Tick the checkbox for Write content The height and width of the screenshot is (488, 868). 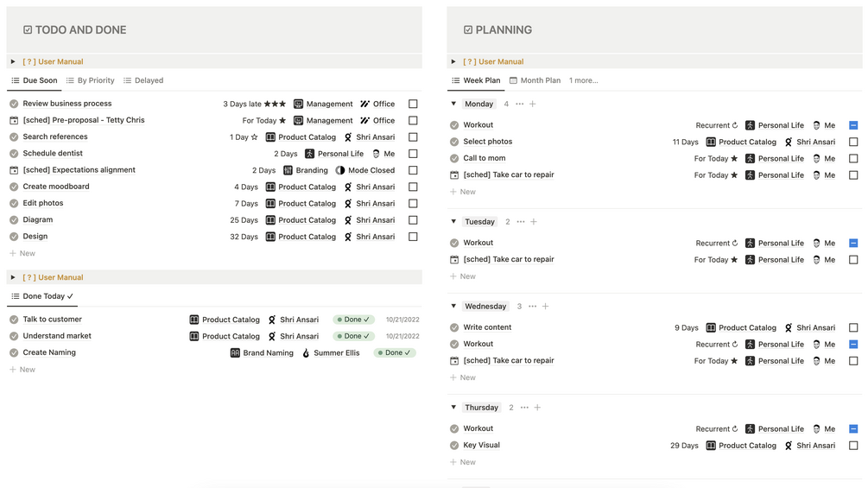point(853,328)
